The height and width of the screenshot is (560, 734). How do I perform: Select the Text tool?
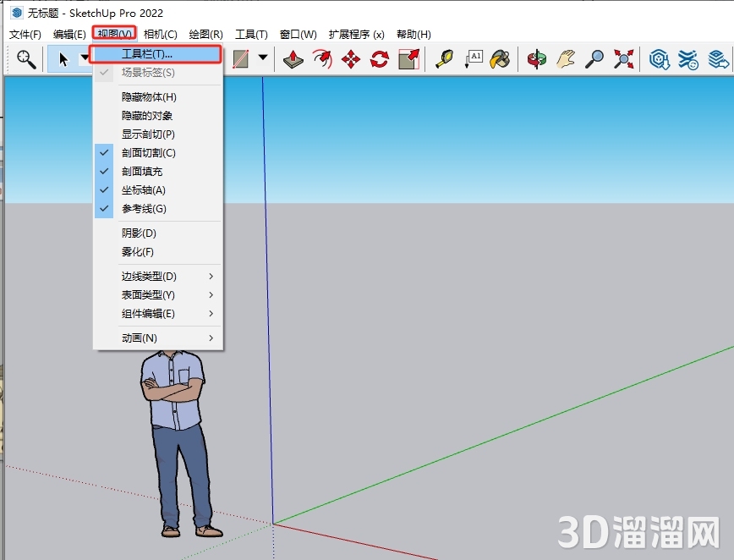point(474,59)
